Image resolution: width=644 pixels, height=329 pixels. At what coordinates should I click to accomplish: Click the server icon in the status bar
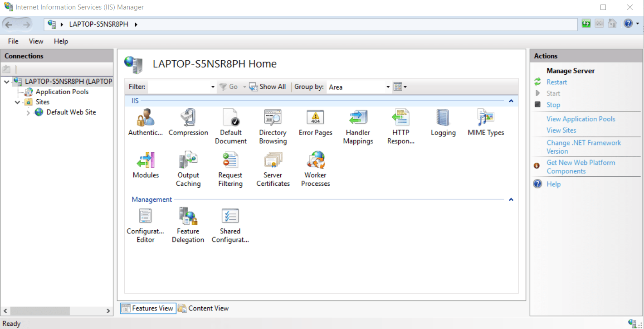coord(632,323)
